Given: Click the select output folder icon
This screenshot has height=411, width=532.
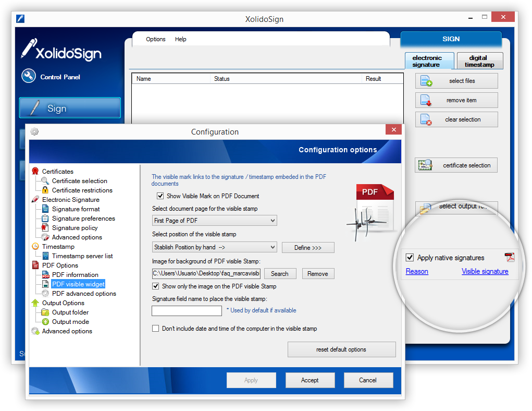Looking at the screenshot, I should tap(425, 209).
